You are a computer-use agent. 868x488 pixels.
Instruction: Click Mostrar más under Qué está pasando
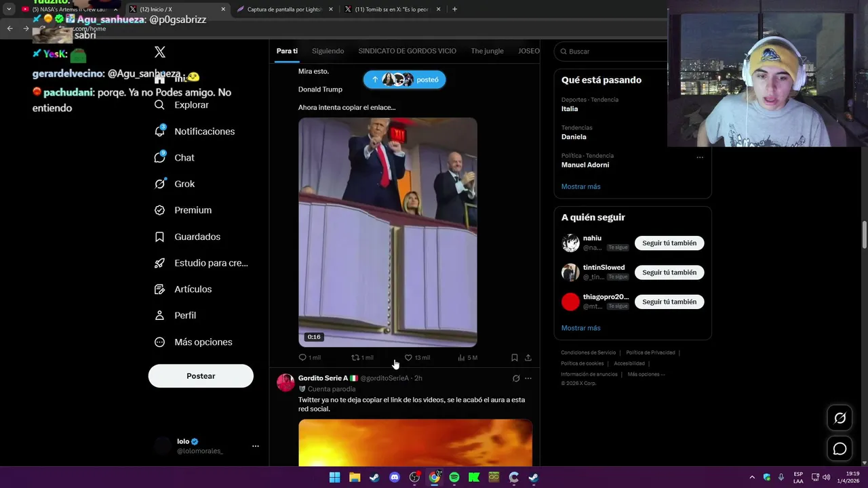(x=580, y=186)
